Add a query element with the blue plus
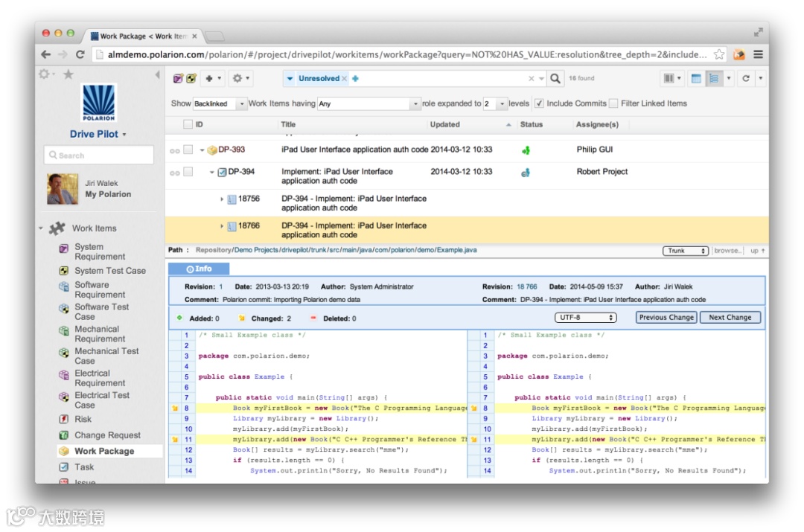 [355, 78]
